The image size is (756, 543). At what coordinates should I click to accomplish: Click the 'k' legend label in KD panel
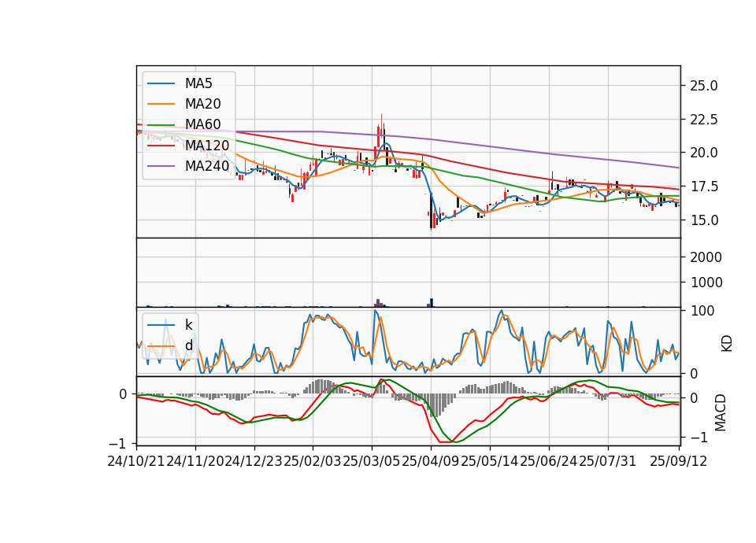point(188,325)
